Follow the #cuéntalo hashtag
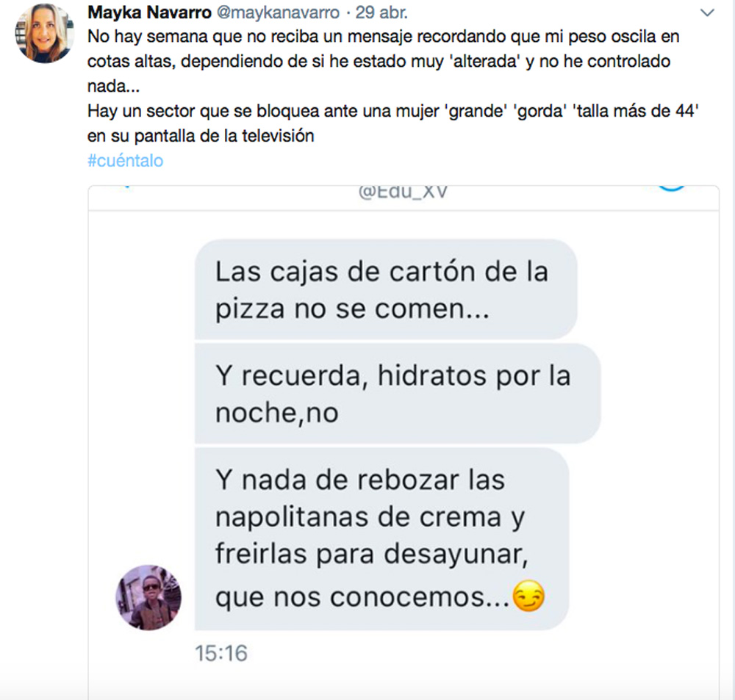735x700 pixels. pyautogui.click(x=125, y=161)
